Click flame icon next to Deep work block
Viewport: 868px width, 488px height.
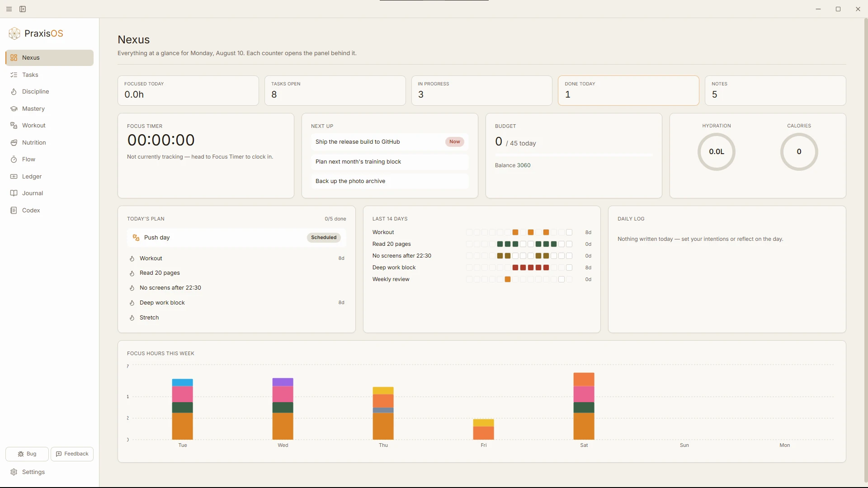point(132,303)
